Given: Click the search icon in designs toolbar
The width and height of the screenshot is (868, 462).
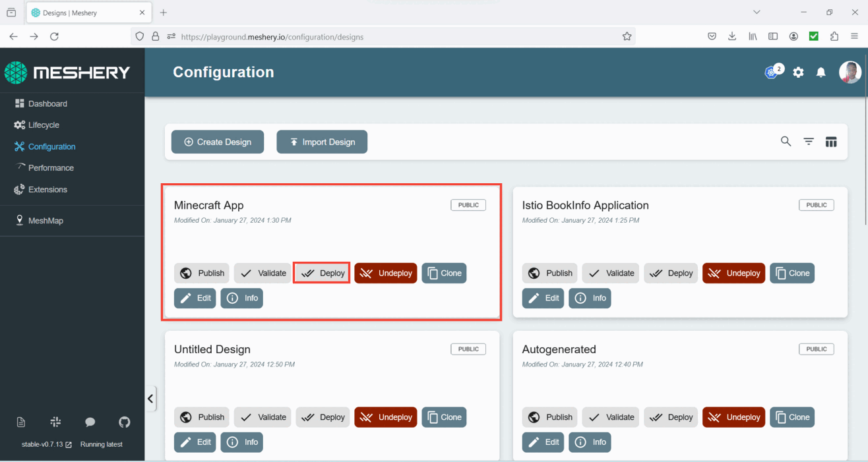Looking at the screenshot, I should pos(786,141).
